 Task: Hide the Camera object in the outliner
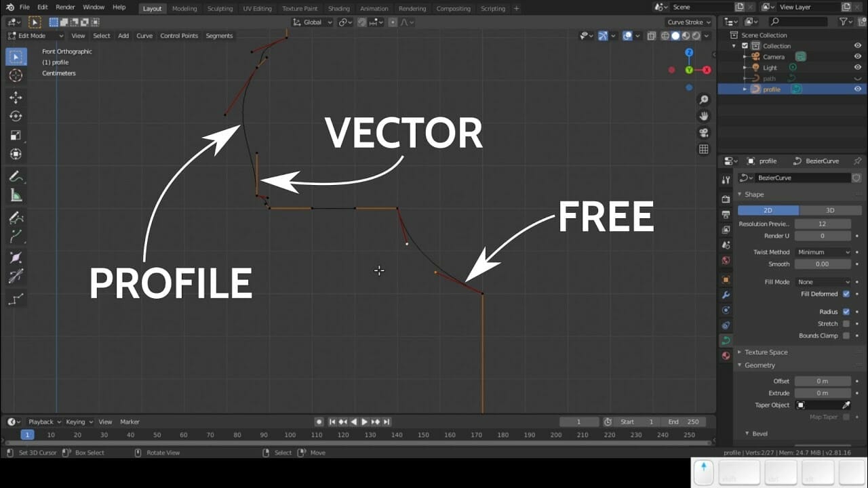click(x=856, y=56)
